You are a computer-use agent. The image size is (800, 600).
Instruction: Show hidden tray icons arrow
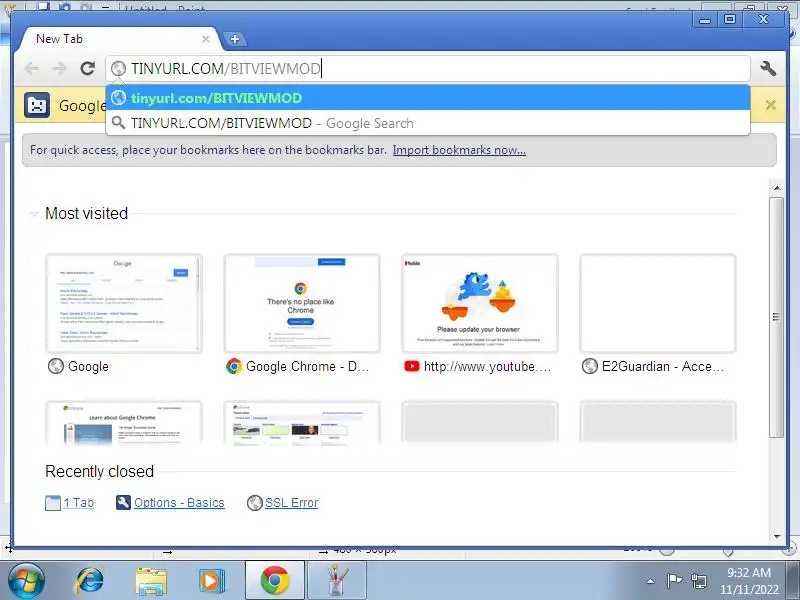click(651, 581)
